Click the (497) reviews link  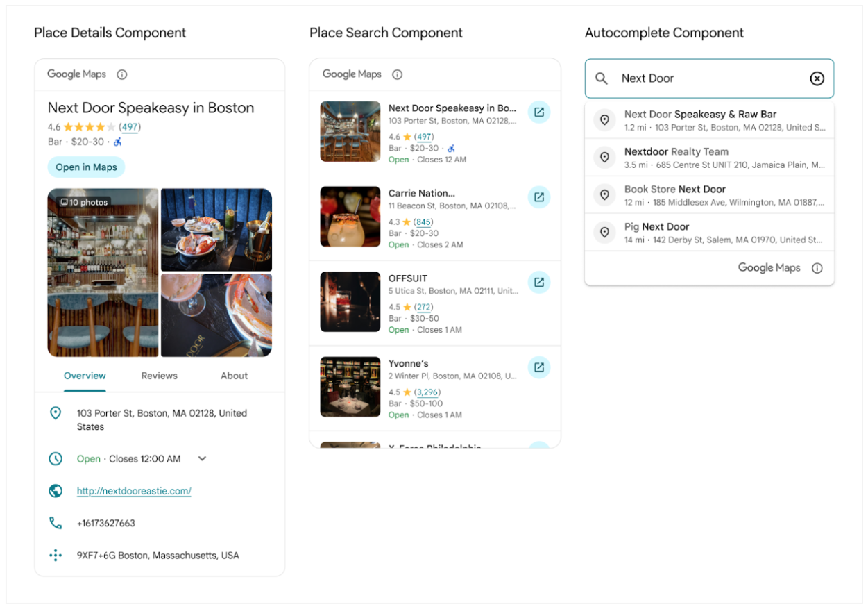pos(131,126)
